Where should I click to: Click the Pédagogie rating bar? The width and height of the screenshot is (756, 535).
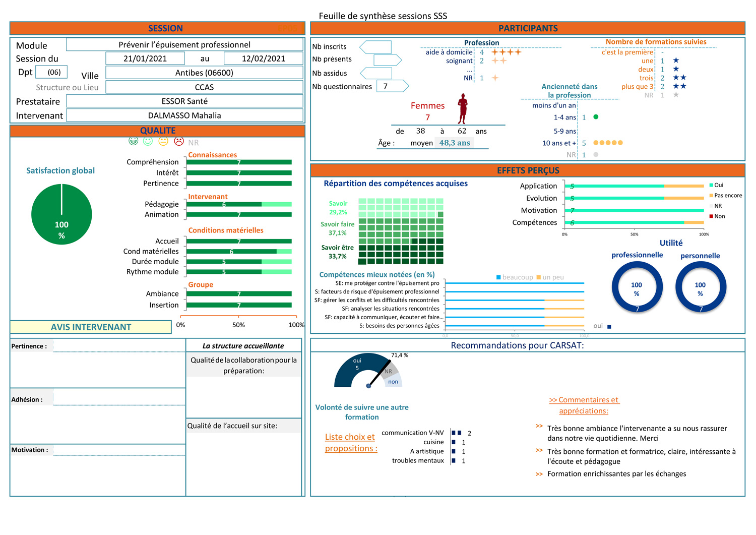pos(239,204)
